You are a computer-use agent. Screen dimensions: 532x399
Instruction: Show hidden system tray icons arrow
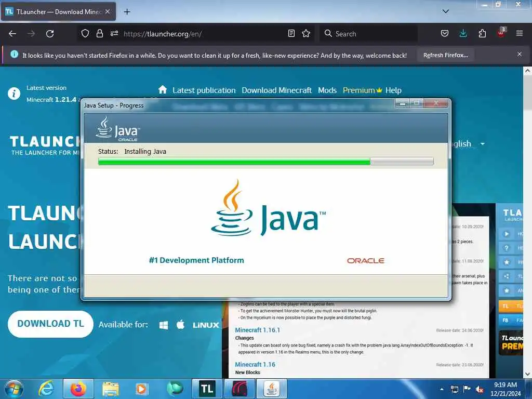(442, 389)
